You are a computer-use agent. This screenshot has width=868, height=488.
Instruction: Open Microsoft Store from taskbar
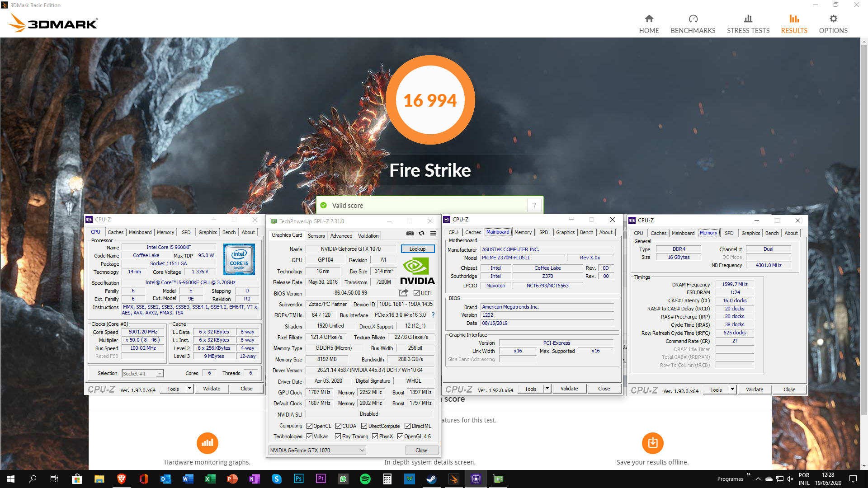[x=77, y=479]
